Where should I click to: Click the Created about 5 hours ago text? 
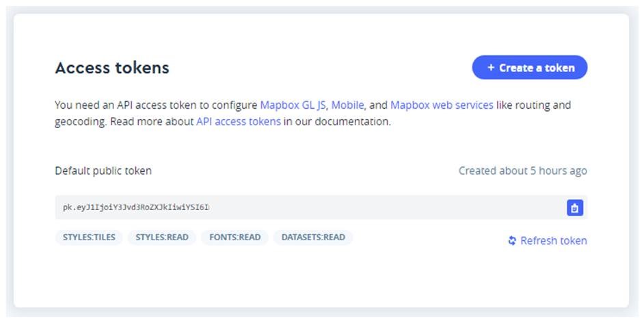coord(523,170)
